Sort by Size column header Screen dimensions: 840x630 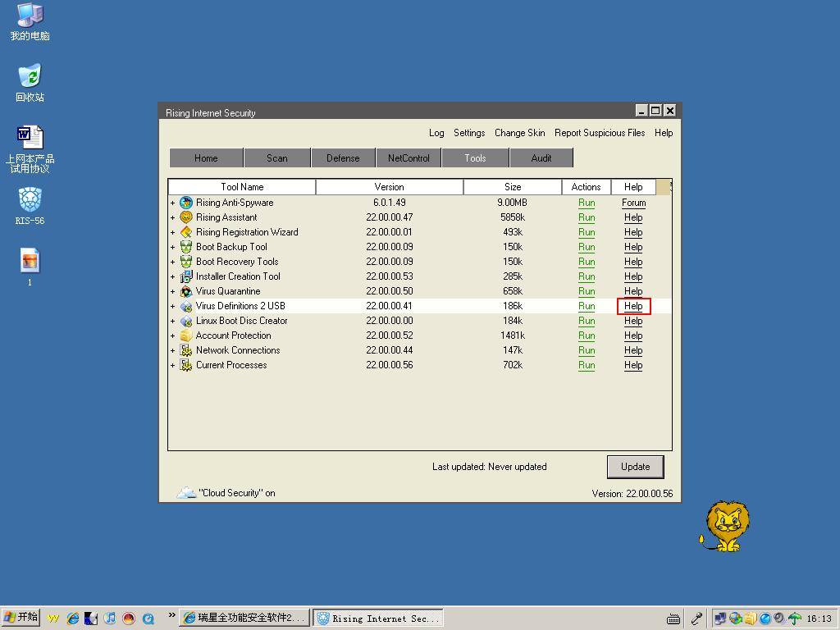(x=513, y=187)
